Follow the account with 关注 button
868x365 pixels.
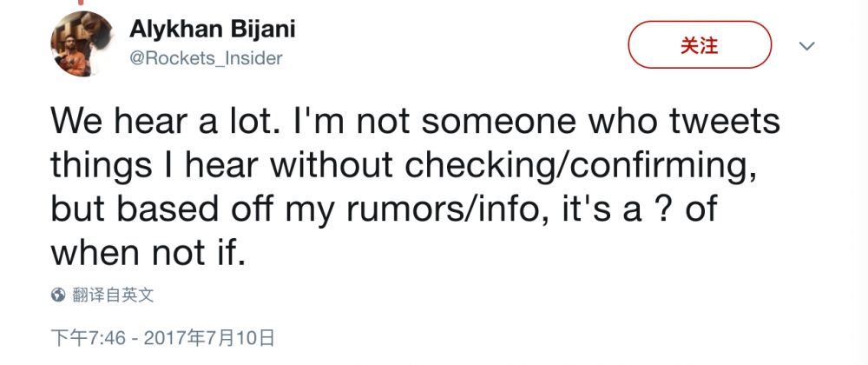point(699,45)
